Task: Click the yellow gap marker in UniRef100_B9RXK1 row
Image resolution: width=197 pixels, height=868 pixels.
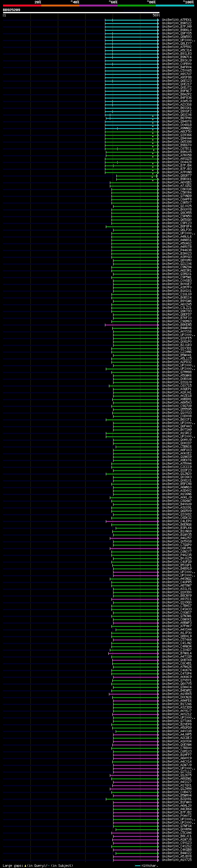Action: pos(153,180)
